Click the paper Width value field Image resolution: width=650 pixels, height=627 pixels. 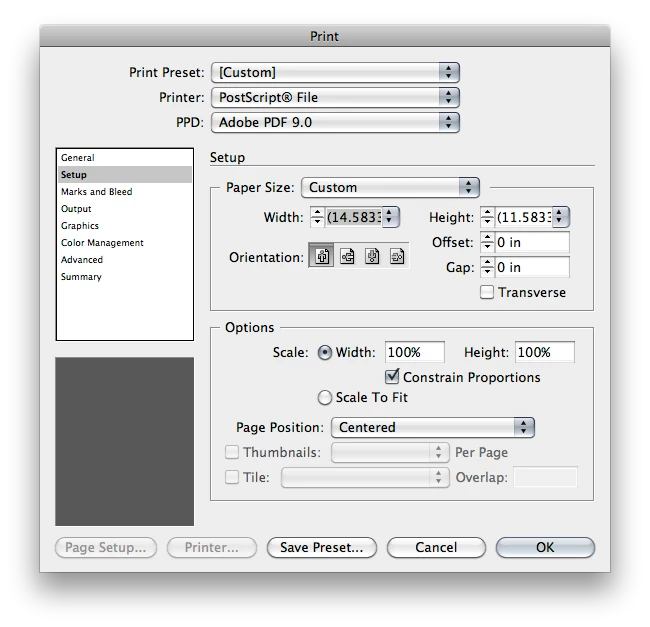(x=354, y=217)
